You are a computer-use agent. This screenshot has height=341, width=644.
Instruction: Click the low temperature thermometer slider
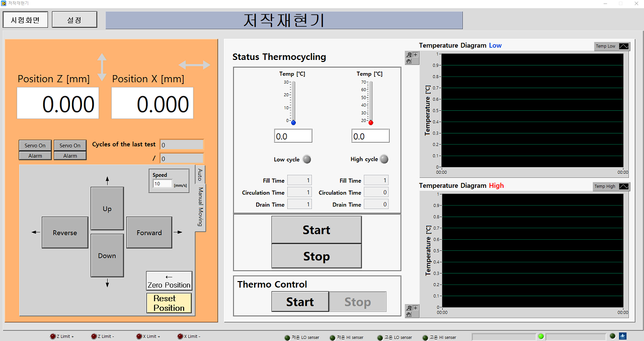coord(293,103)
